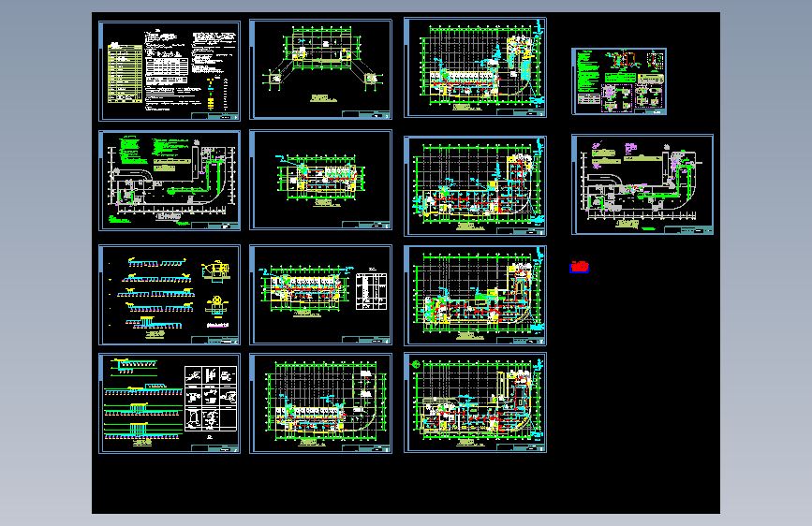812x526 pixels.
Task: Select the notes sheet with the yellow table
Action: click(x=170, y=71)
